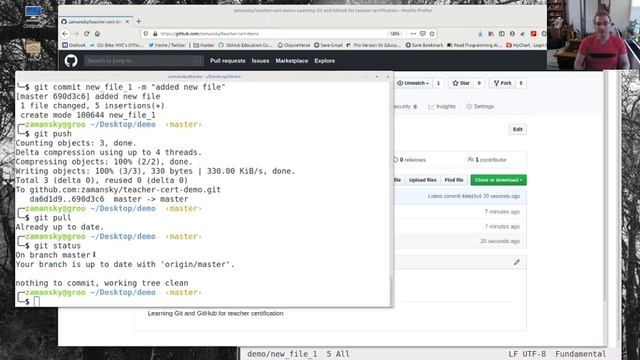
Task: Open the MyChart Login bookmark
Action: pos(525,45)
